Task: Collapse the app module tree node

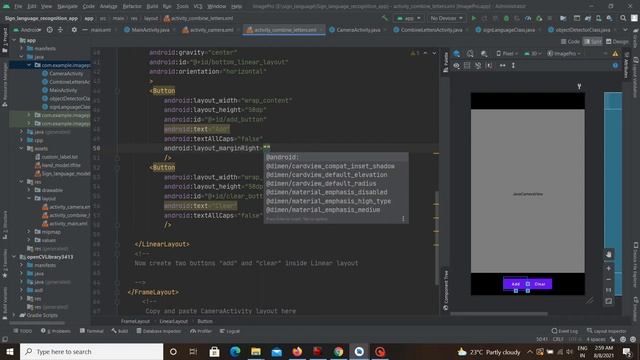Action: tap(14, 40)
